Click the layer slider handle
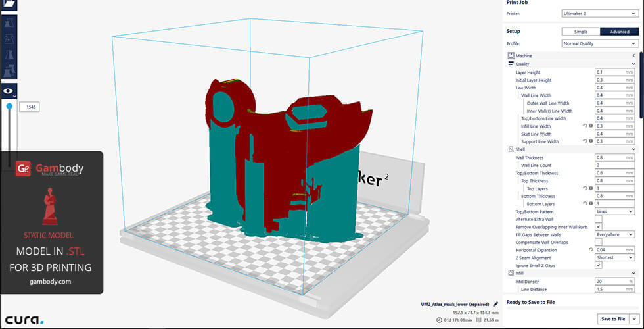This screenshot has height=329, width=644. (9, 105)
